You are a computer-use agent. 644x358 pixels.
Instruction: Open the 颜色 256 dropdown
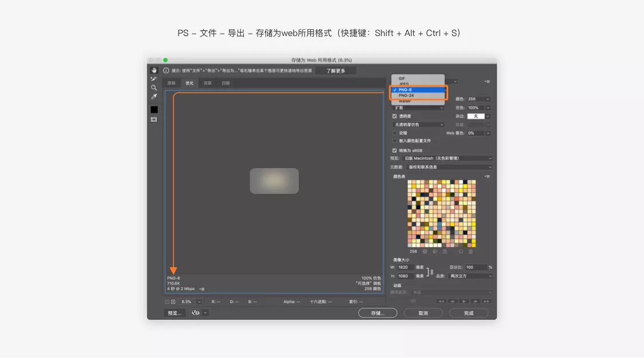click(479, 99)
